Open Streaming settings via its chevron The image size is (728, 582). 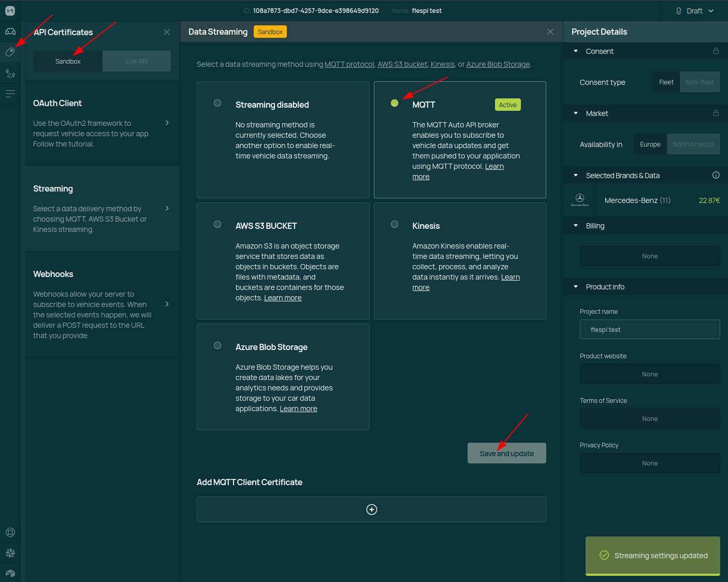click(167, 208)
